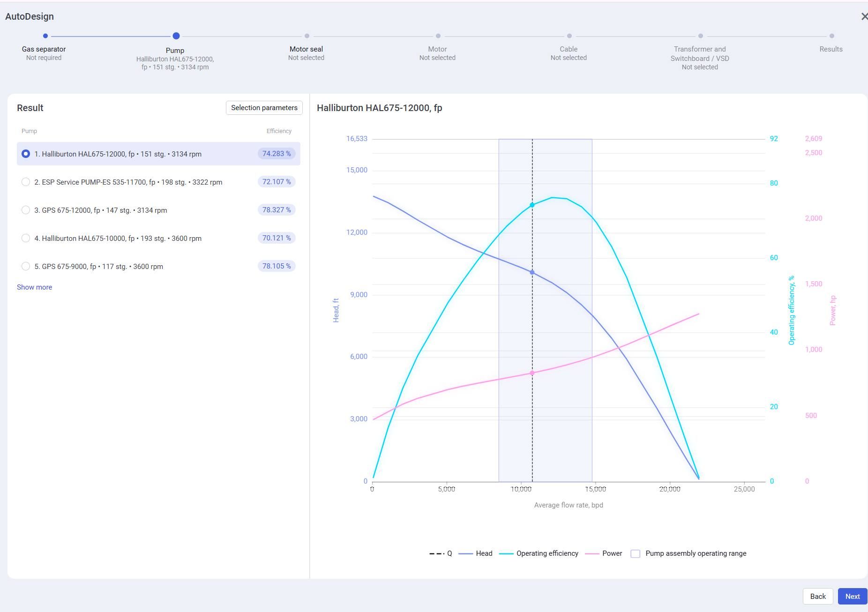Image resolution: width=868 pixels, height=612 pixels.
Task: Open Selection parameters
Action: pyautogui.click(x=264, y=108)
